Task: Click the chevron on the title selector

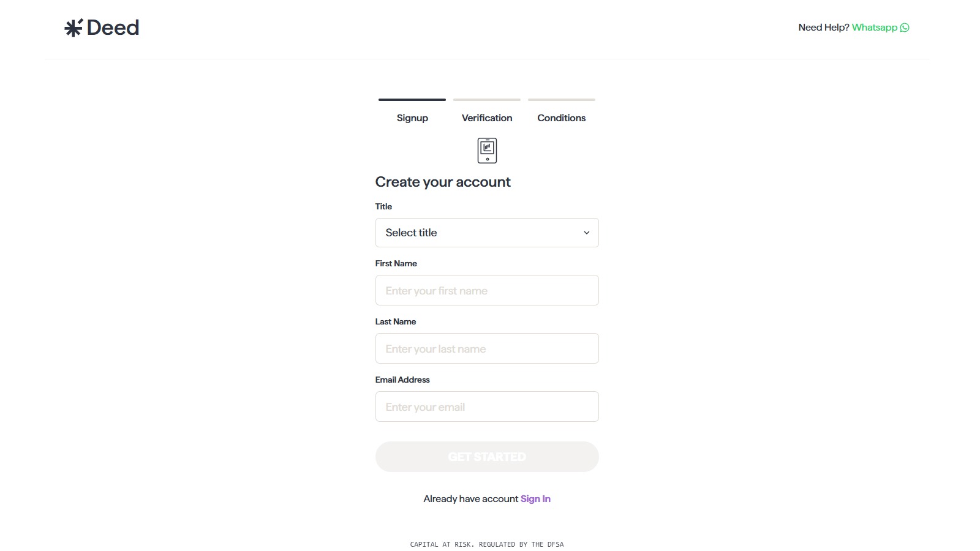Action: coord(587,233)
